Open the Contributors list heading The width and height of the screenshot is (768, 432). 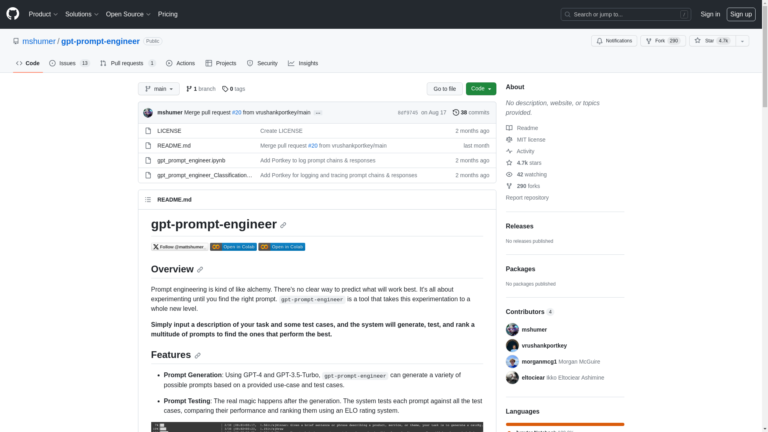529,312
